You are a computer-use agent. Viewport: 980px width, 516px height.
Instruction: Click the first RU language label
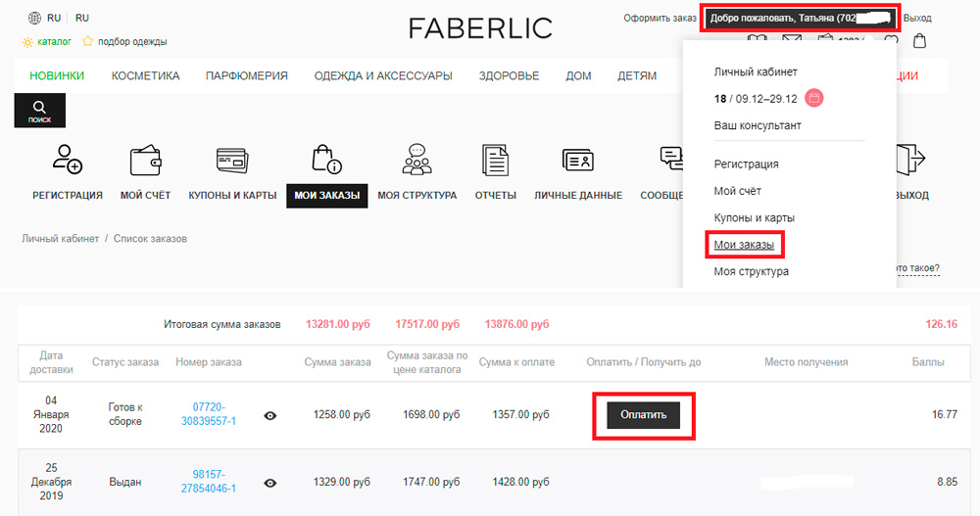[x=54, y=19]
